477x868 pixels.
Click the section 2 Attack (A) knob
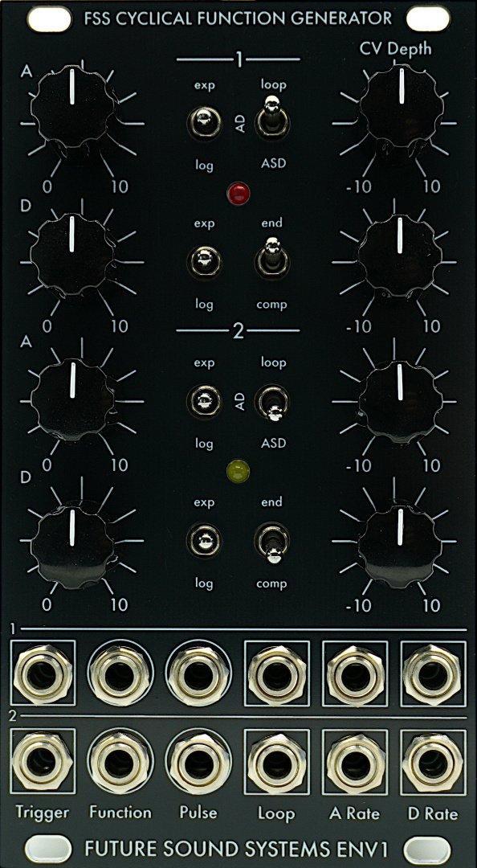coord(72,399)
